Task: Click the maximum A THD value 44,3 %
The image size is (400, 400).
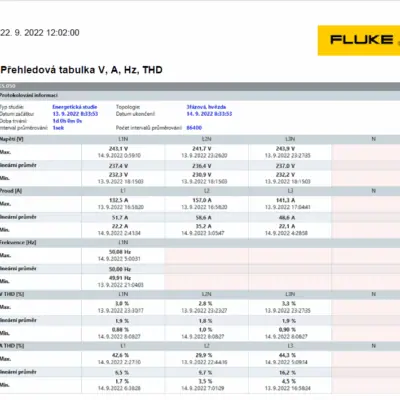Action: 287,355
